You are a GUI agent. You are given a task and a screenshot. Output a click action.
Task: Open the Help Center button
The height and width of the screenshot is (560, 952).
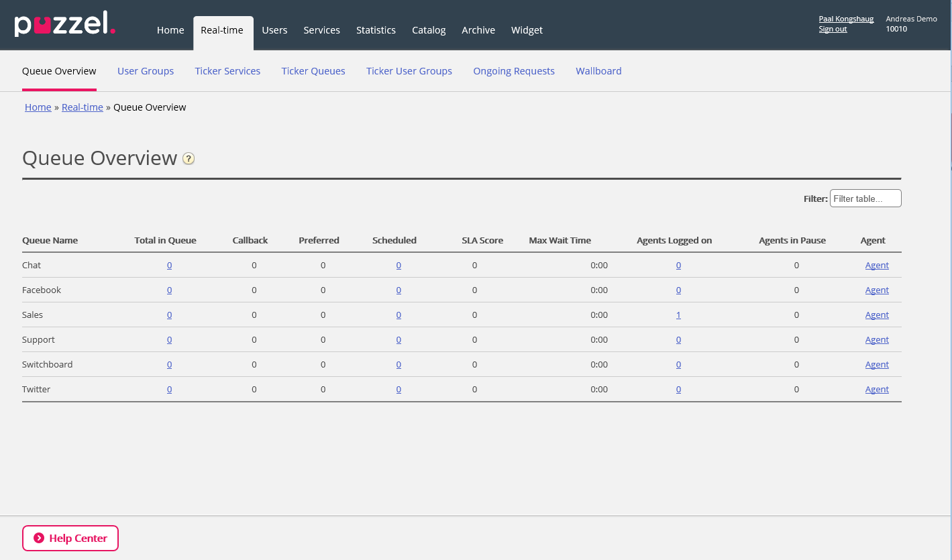point(70,538)
